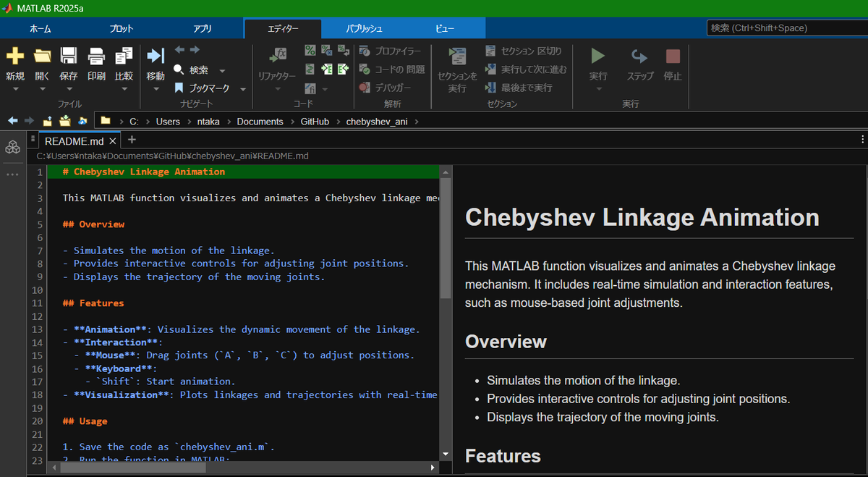Image resolution: width=868 pixels, height=477 pixels.
Task: Click the plus button to add new tab
Action: click(x=132, y=140)
